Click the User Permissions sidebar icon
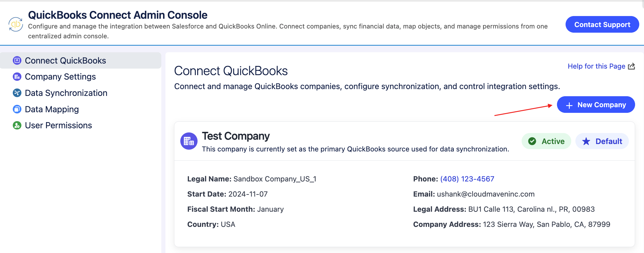 click(17, 125)
